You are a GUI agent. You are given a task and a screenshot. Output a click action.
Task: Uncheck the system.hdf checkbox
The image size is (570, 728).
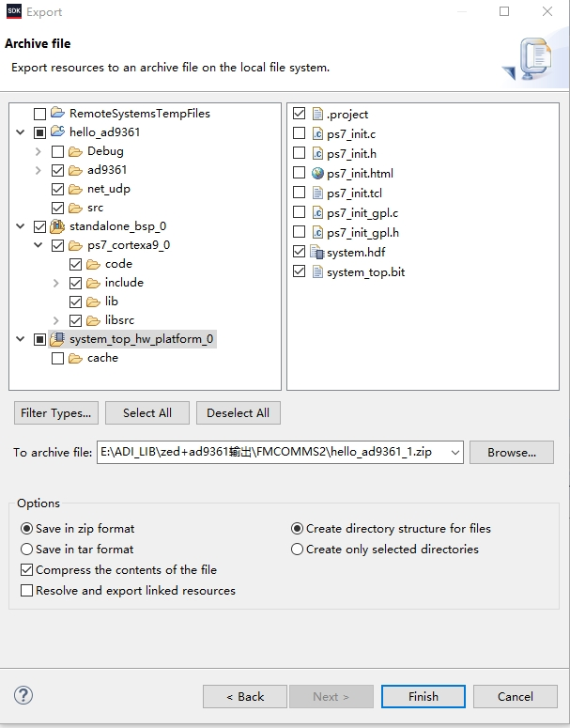(300, 252)
